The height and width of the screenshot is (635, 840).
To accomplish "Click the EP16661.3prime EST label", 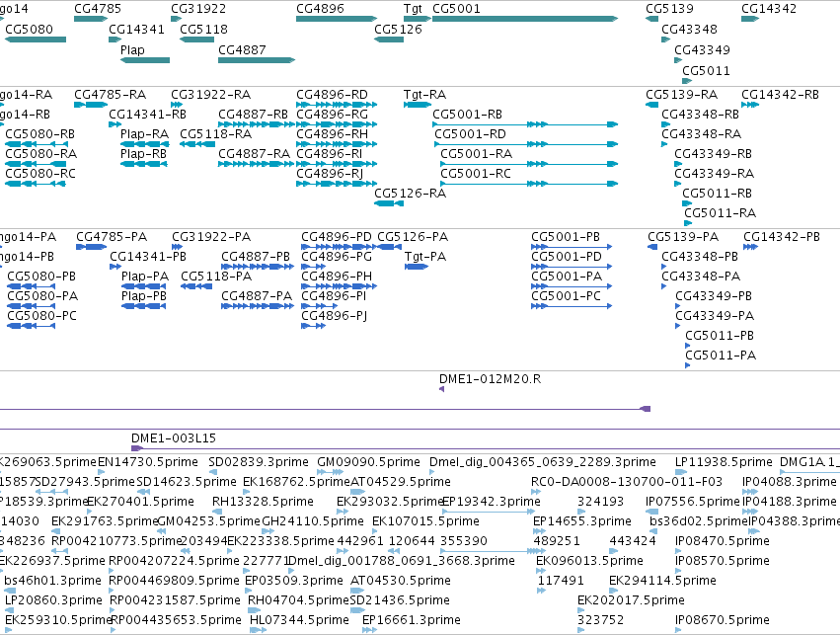I will click(x=412, y=620).
